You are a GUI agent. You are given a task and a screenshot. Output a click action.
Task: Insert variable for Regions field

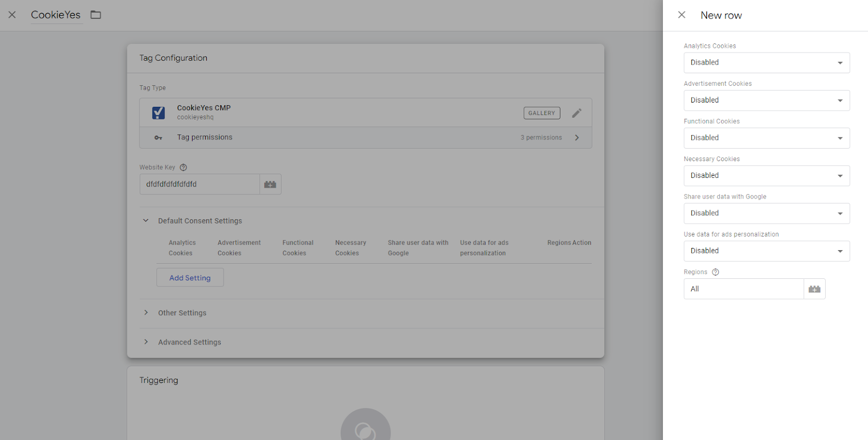814,289
